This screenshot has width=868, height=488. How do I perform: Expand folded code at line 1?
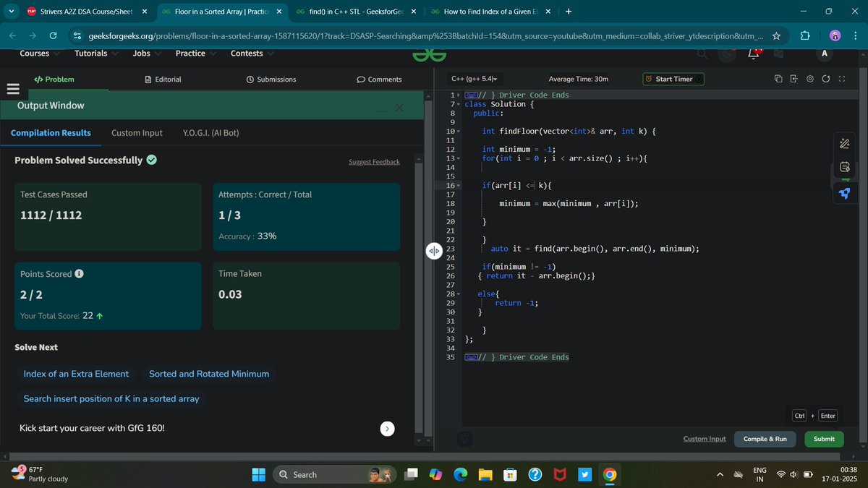pos(459,95)
